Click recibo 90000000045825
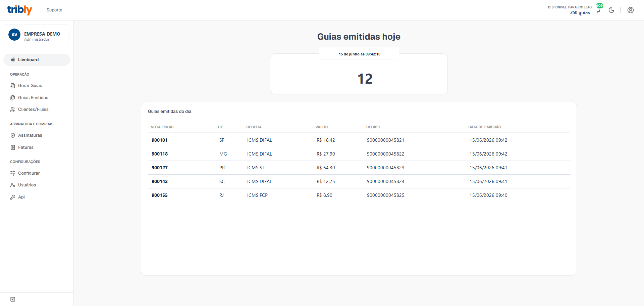Screen dimensions: 644x306 coord(385,195)
